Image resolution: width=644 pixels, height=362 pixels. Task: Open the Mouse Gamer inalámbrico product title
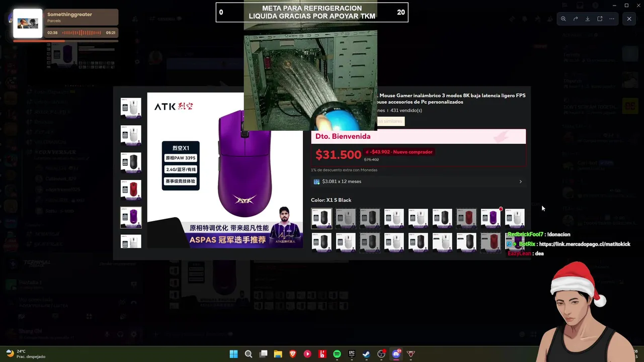[x=451, y=99]
